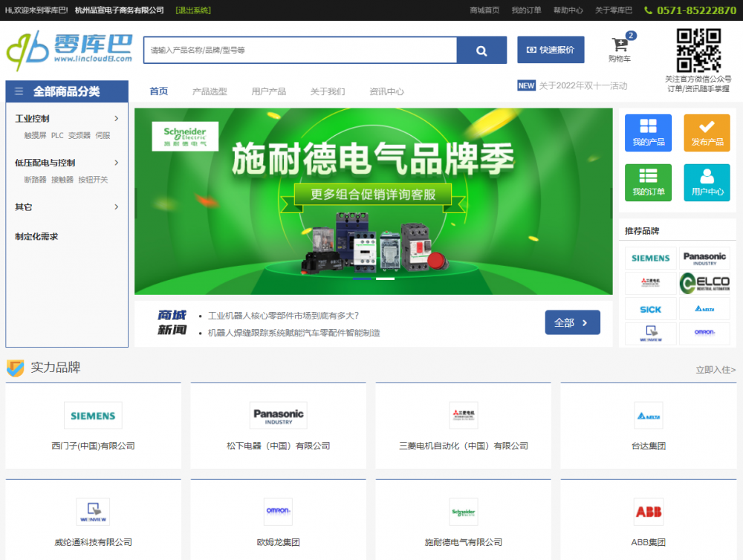Image resolution: width=743 pixels, height=560 pixels.
Task: Switch to the 产品选型 tab
Action: pos(210,91)
